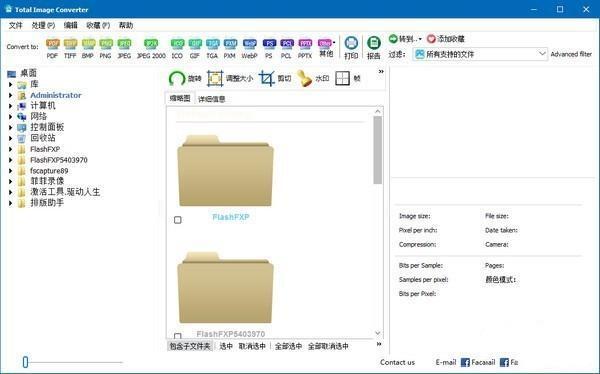Viewport: 600px width, 374px height.
Task: Select 桌面 desktop root item
Action: point(29,73)
